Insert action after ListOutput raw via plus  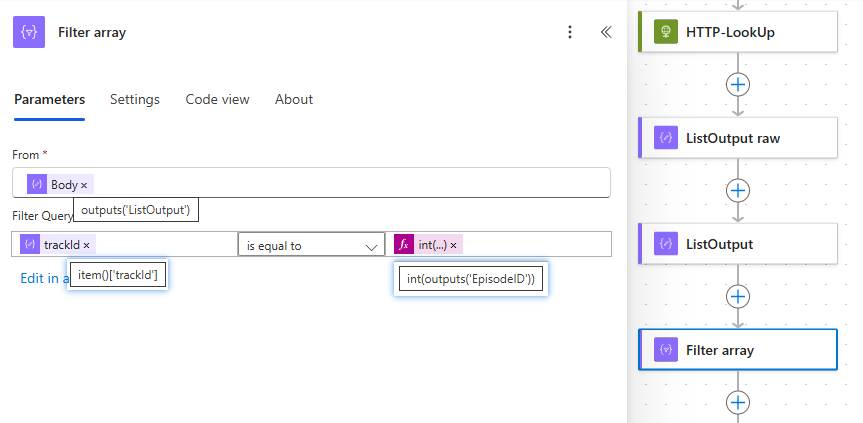[738, 190]
